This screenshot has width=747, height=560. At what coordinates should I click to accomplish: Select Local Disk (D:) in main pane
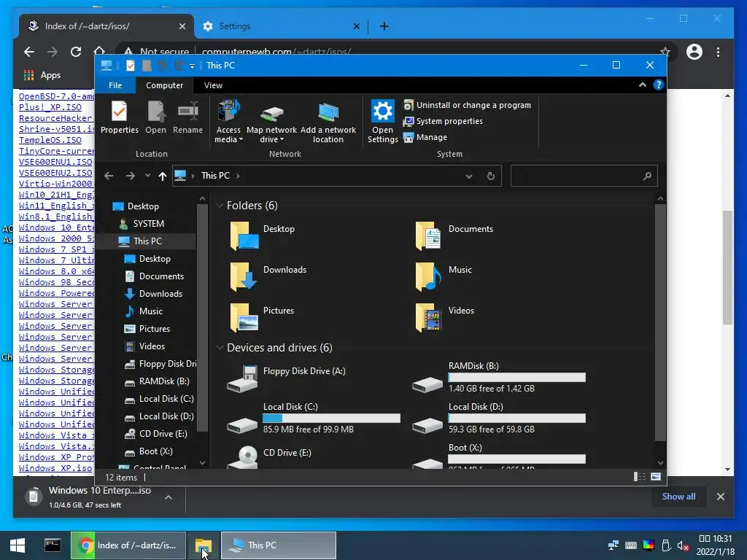[x=498, y=419]
